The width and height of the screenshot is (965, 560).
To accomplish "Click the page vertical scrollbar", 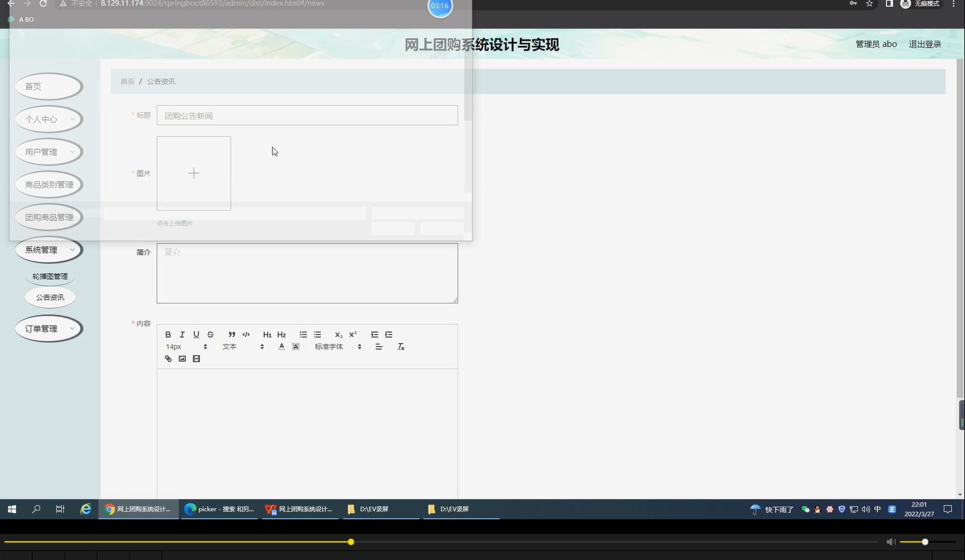I will click(x=961, y=228).
